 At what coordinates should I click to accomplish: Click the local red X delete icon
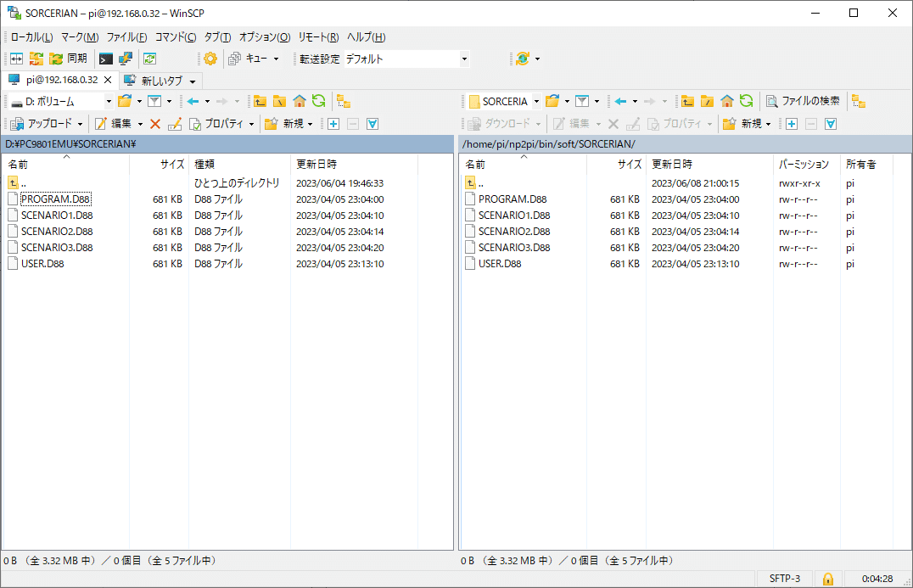tap(155, 123)
